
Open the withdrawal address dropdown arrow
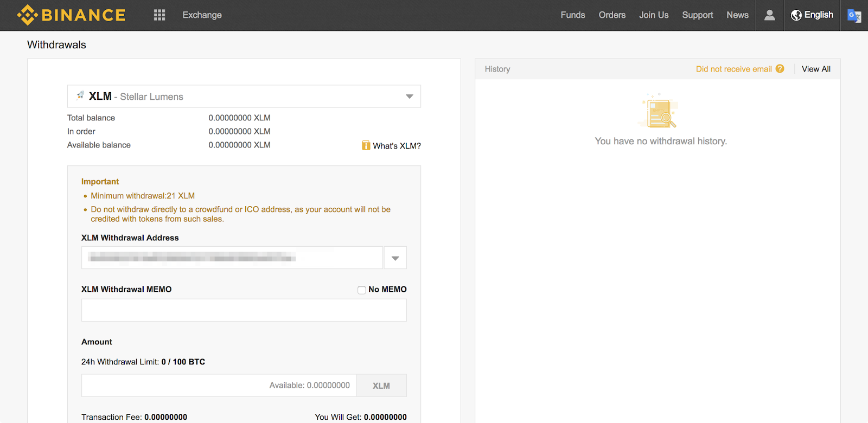click(395, 258)
